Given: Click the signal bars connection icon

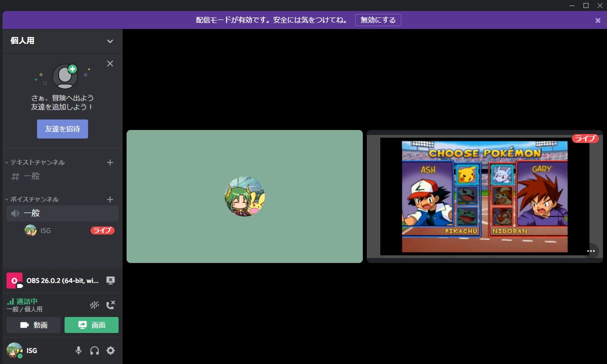Looking at the screenshot, I should [11, 301].
